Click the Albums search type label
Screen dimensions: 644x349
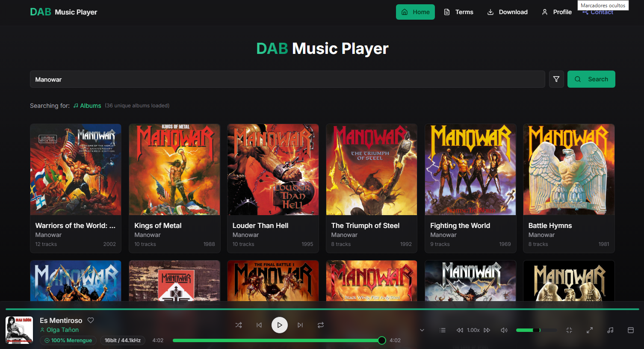(x=87, y=106)
